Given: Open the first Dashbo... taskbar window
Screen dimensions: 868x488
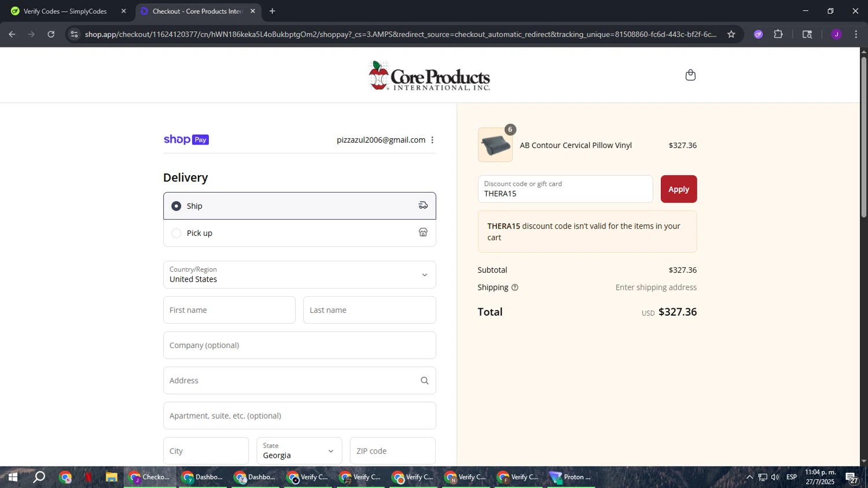Looking at the screenshot, I should point(203,477).
